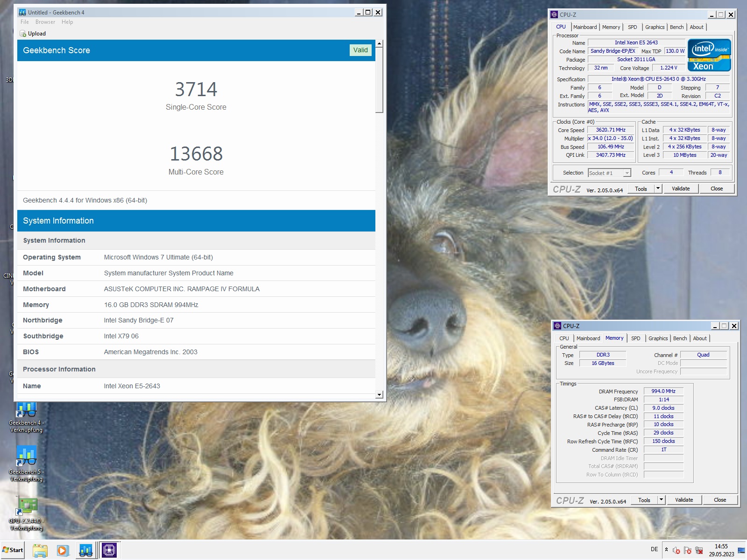Image resolution: width=747 pixels, height=560 pixels.
Task: Click the Intel Xeon logo in CPU-Z
Action: [709, 55]
